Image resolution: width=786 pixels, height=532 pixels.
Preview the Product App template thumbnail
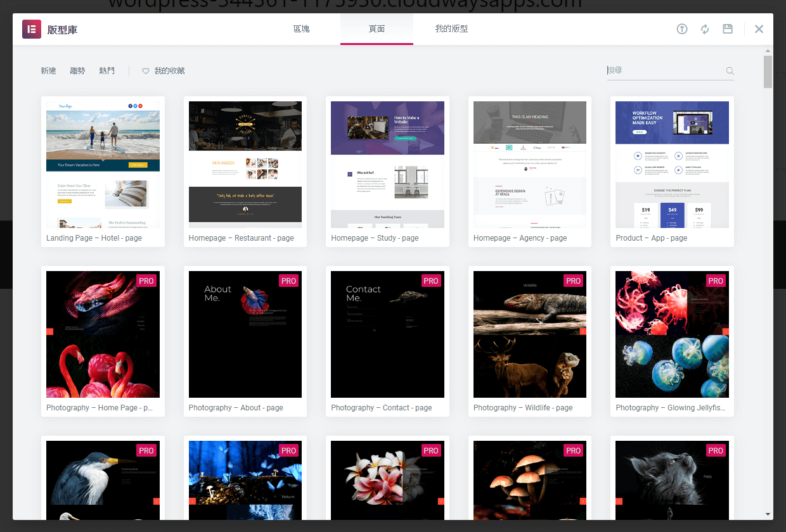tap(672, 165)
